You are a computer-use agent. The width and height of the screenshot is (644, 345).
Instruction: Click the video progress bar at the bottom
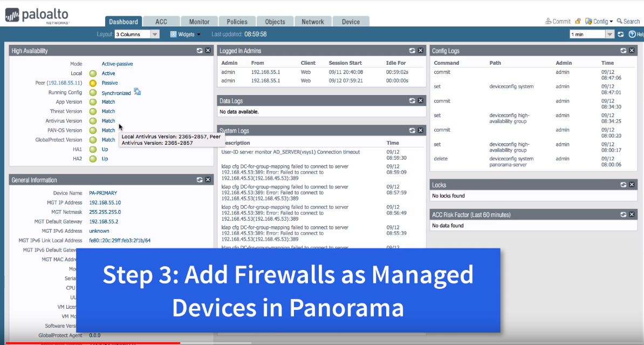(322, 343)
